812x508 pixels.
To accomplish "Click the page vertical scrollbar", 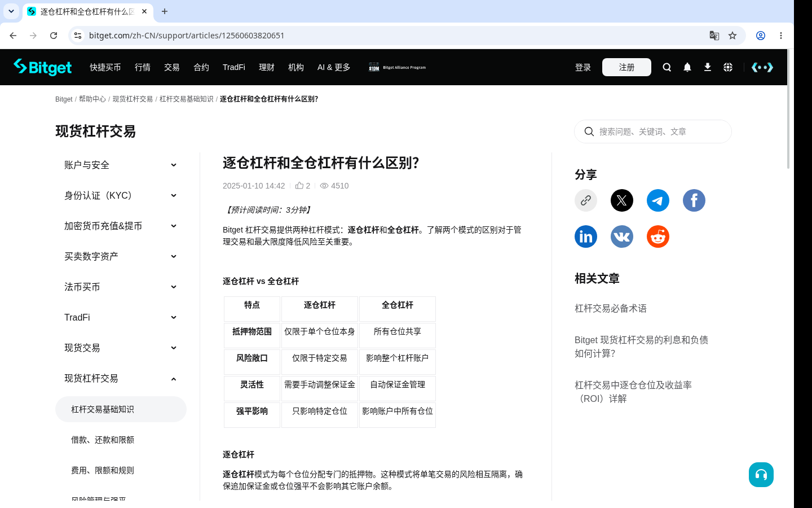I will [788, 109].
